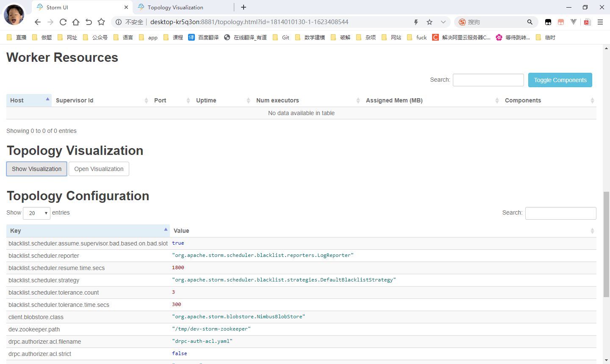The image size is (610, 364).
Task: Click the Show Visualization button
Action: (x=36, y=169)
